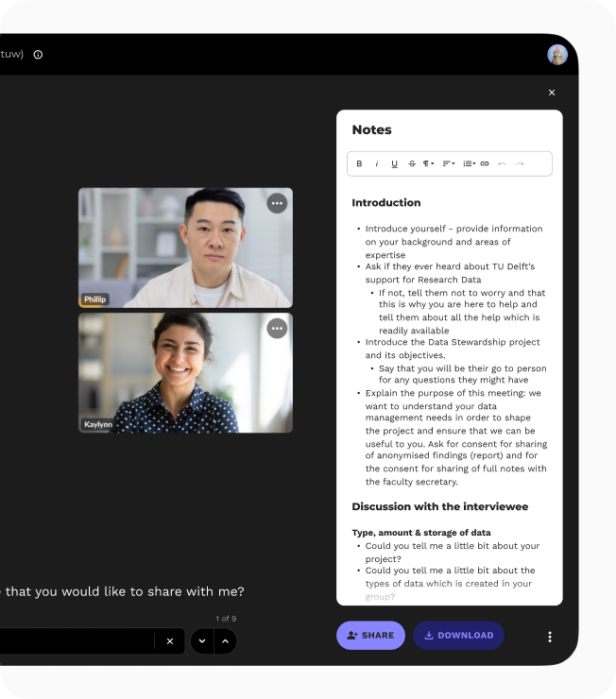This screenshot has height=699, width=616.
Task: Click the Share button
Action: point(370,636)
